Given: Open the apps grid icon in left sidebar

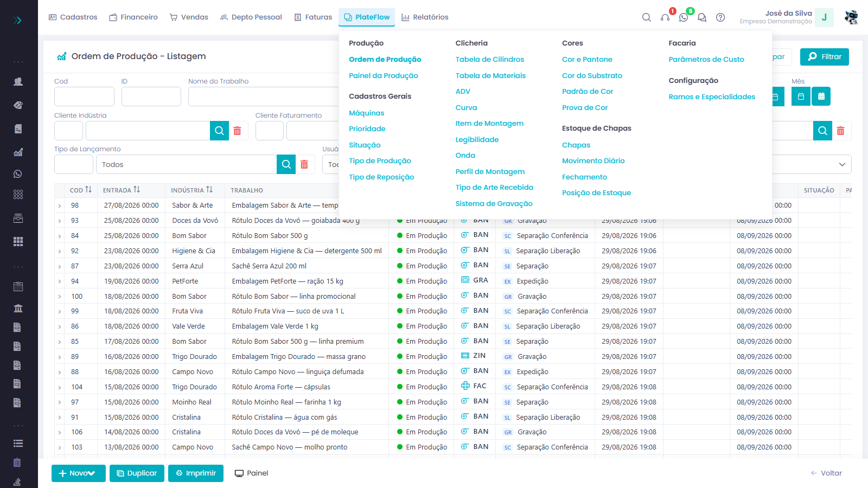Looking at the screenshot, I should (18, 241).
